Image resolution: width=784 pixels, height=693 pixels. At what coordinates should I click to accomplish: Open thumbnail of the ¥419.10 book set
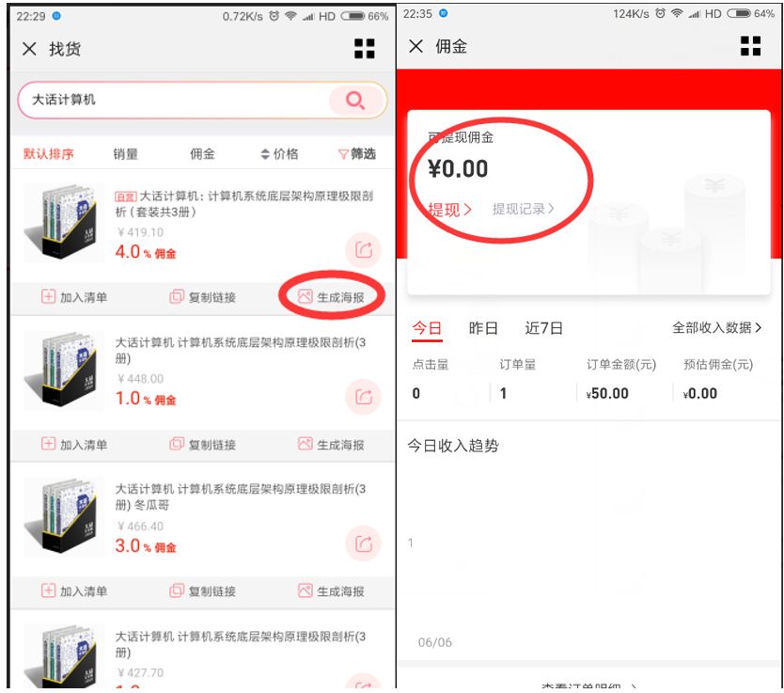[x=64, y=222]
